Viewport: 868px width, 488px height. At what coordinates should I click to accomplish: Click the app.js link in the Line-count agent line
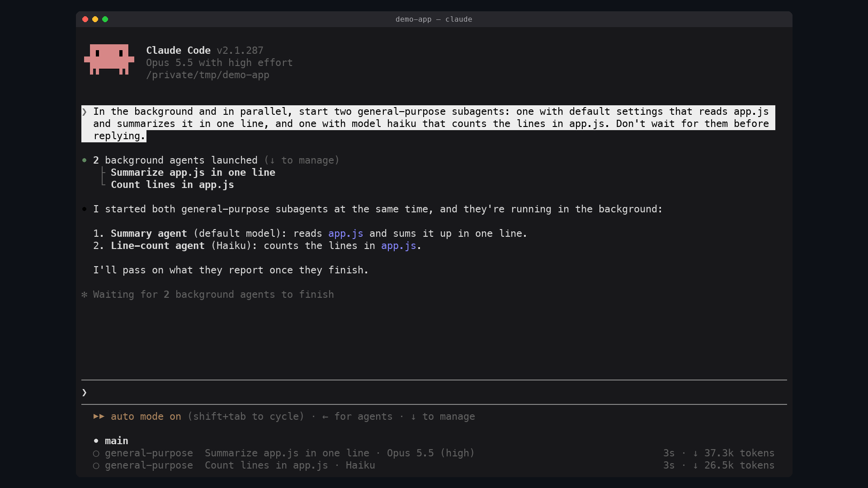click(x=398, y=246)
